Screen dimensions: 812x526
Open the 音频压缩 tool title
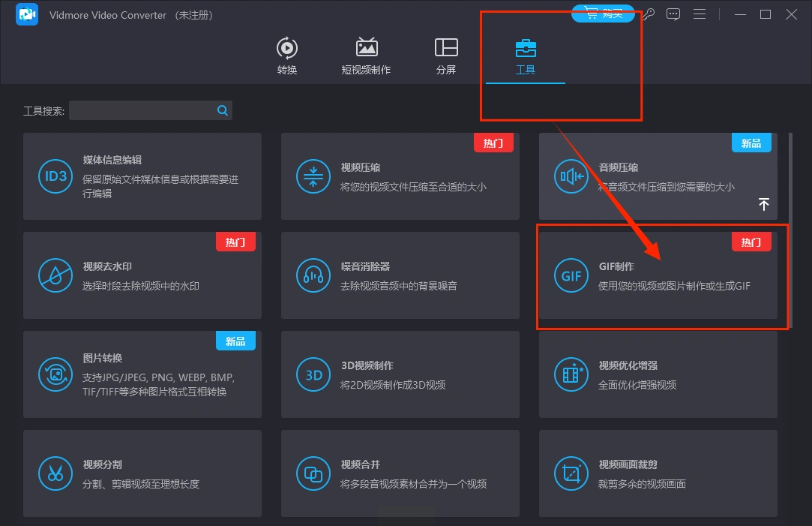coord(619,167)
